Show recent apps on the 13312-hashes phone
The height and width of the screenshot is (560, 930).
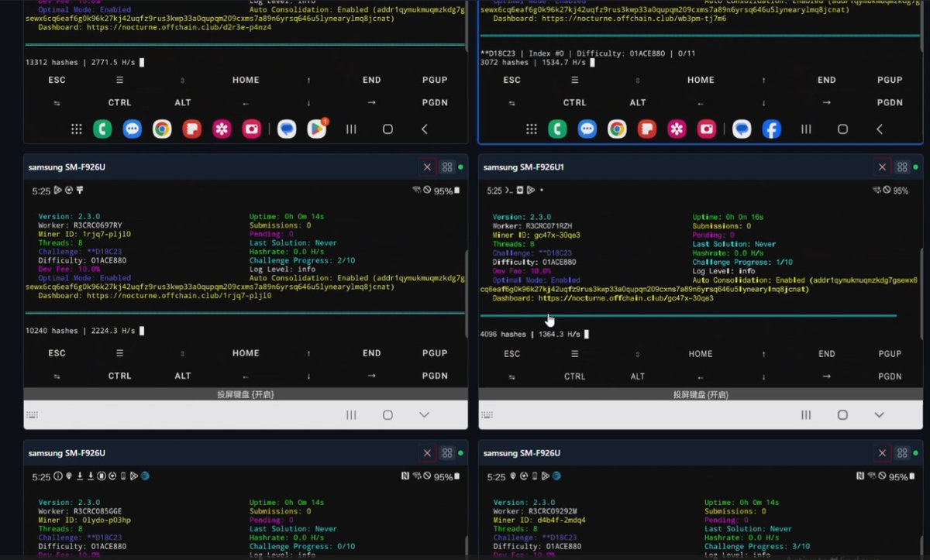351,129
